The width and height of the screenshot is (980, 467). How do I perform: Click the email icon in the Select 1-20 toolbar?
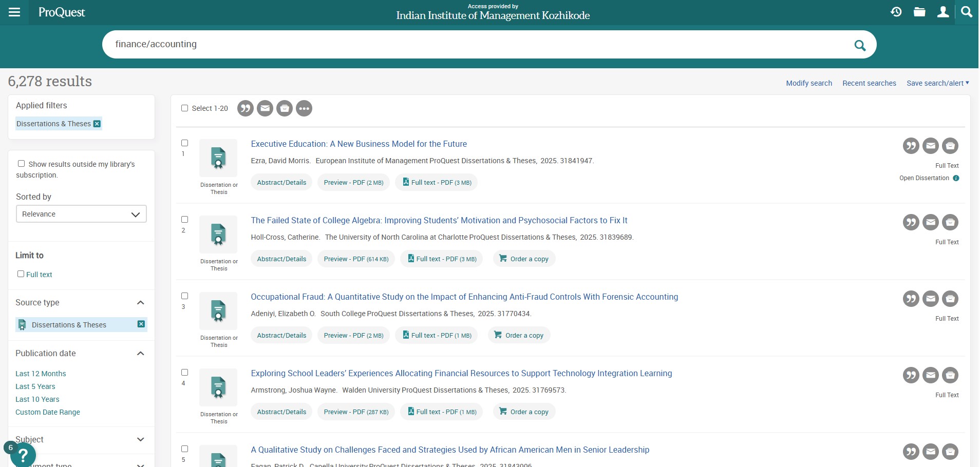(x=265, y=108)
